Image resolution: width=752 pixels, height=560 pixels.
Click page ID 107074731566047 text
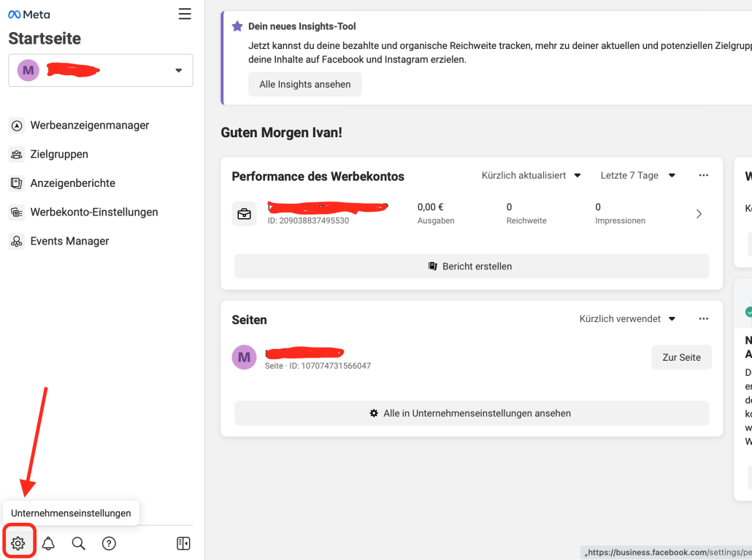(x=318, y=366)
